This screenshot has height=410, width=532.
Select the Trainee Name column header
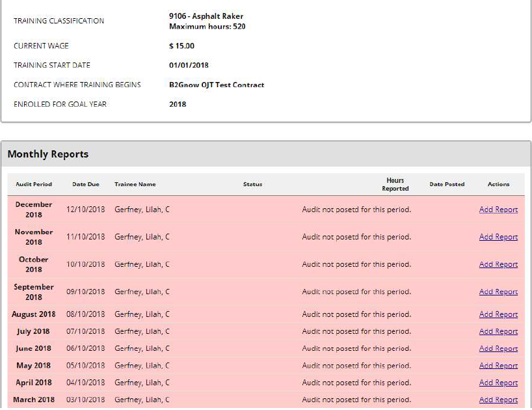pyautogui.click(x=135, y=184)
